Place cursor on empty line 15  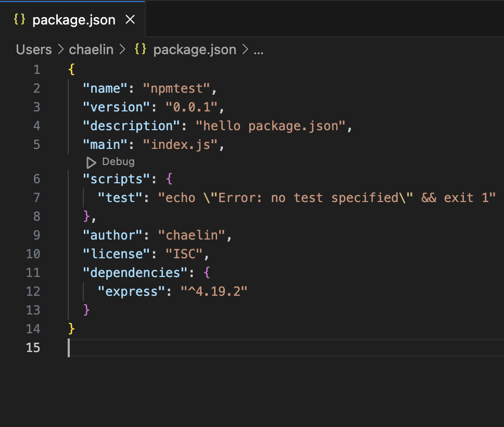pos(286,347)
